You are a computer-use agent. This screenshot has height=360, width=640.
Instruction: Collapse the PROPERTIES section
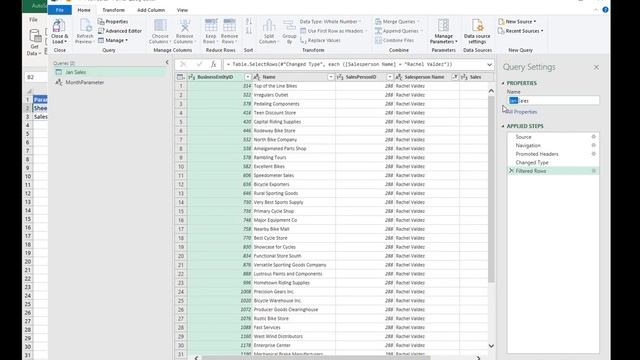pos(503,83)
